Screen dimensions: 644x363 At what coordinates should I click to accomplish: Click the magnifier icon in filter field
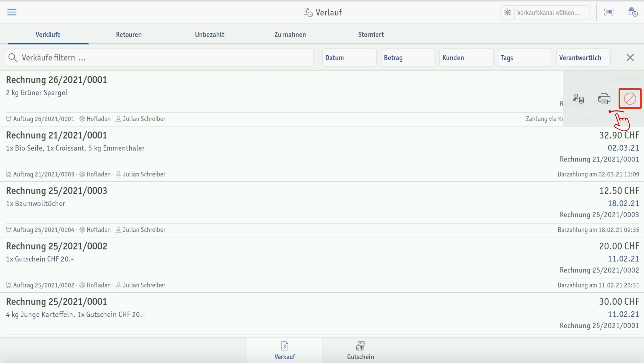[x=13, y=57]
